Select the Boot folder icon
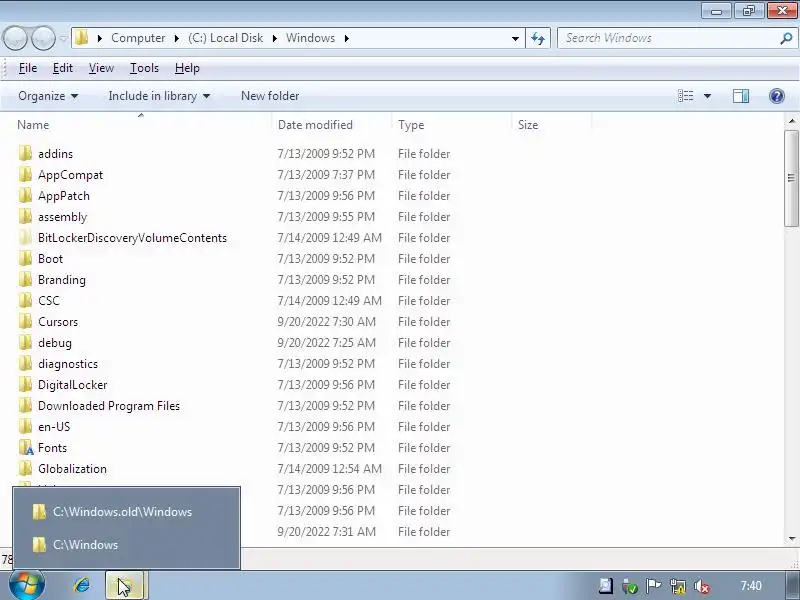 coord(25,258)
